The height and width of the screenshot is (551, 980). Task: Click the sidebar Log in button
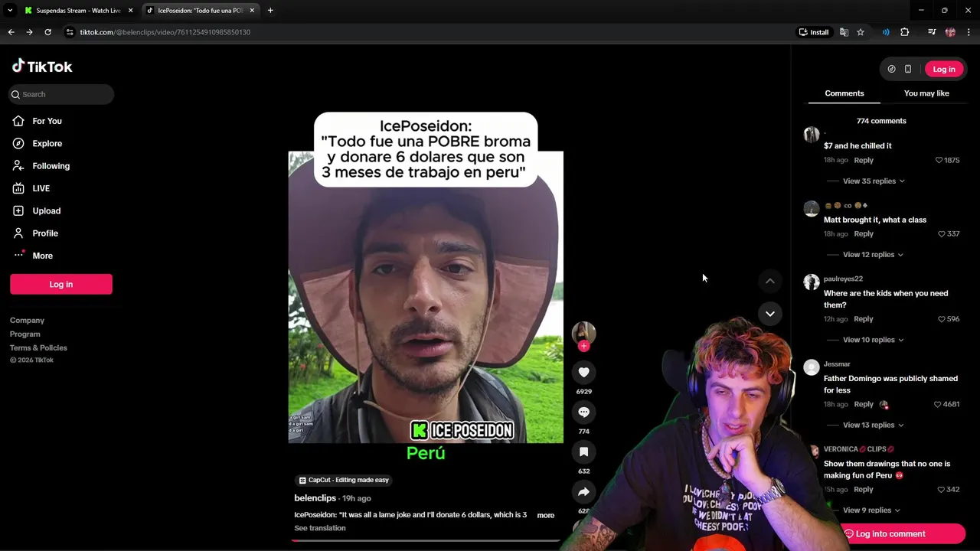click(61, 284)
